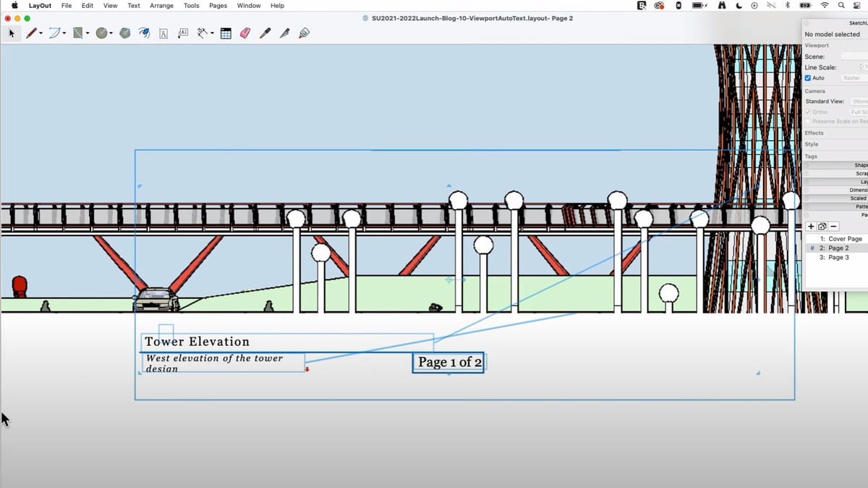Select the pink Eraser tool
The image size is (868, 488).
pyautogui.click(x=244, y=33)
